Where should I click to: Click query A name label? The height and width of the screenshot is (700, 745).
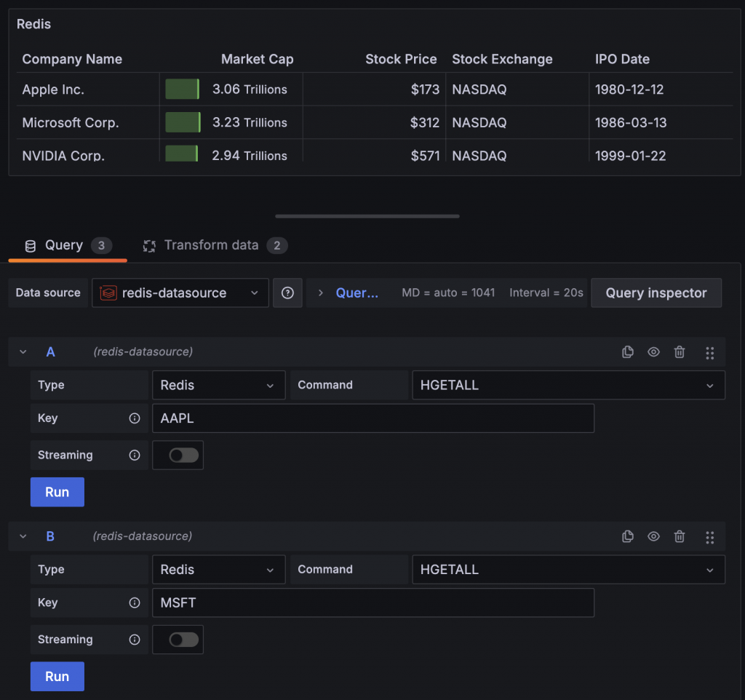(x=50, y=351)
